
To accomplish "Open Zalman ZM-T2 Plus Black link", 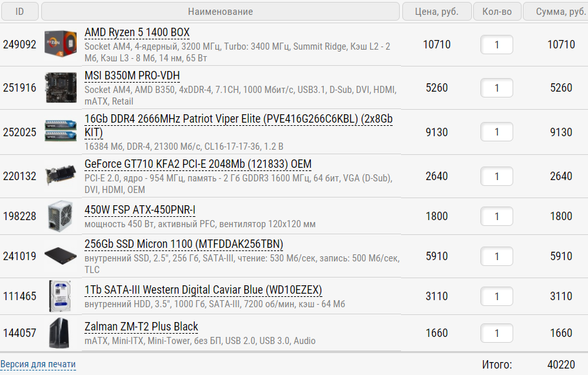I will [x=141, y=327].
